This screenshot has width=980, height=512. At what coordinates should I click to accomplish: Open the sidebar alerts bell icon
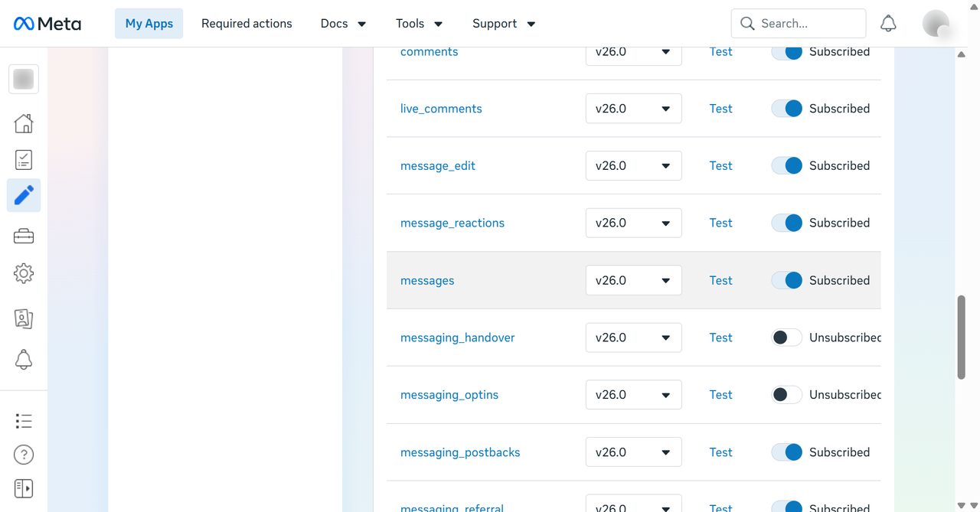[24, 359]
